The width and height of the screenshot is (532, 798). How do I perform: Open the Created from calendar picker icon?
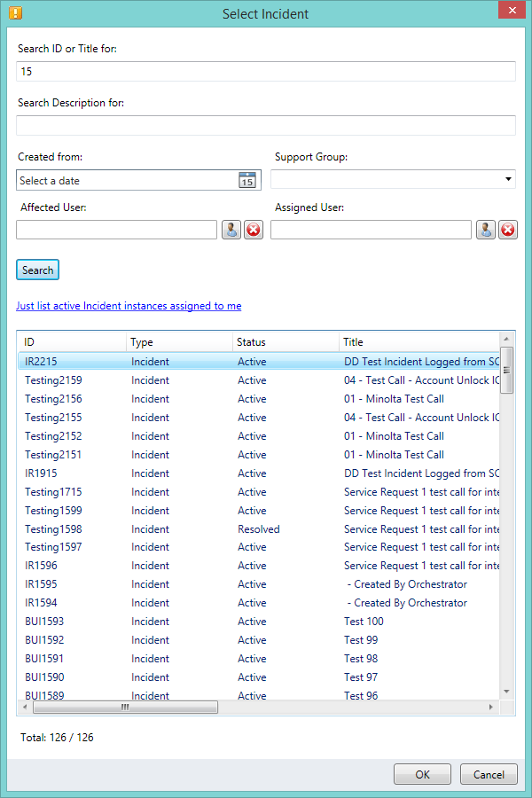click(246, 180)
